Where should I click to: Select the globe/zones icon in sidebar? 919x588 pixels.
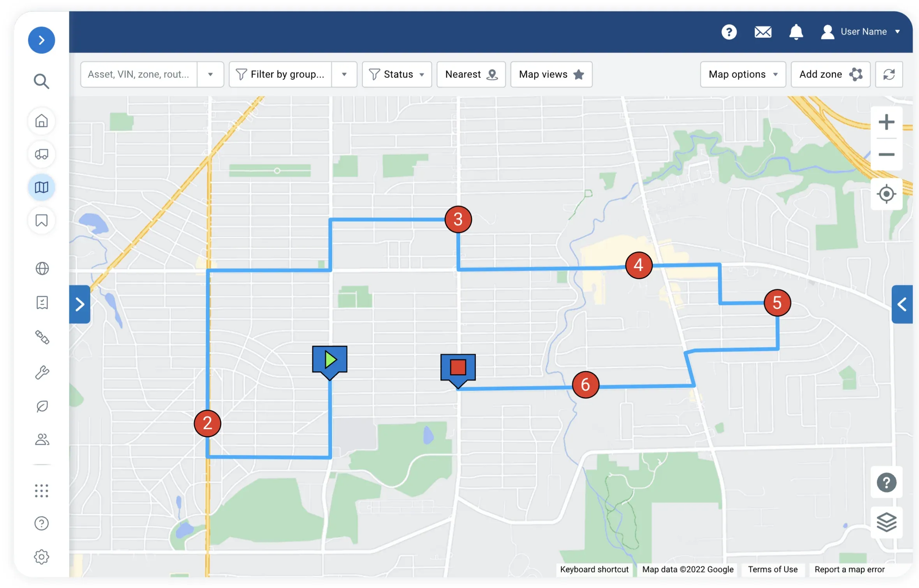(42, 268)
